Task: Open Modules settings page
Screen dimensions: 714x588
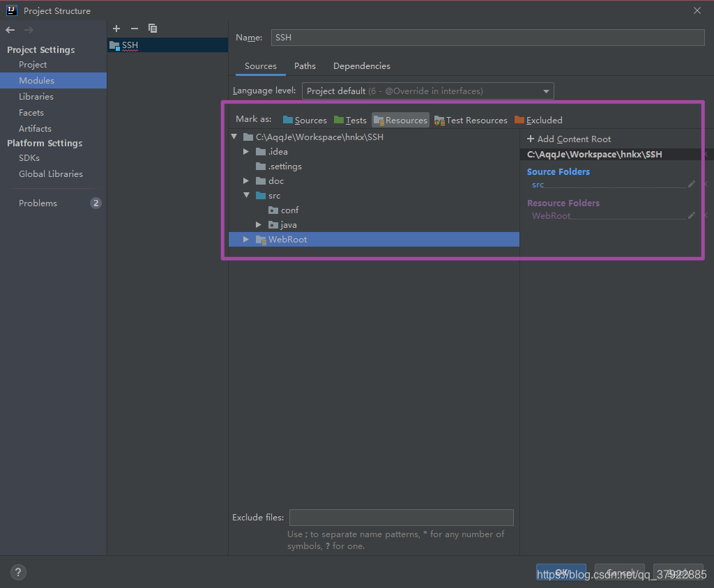Action: pyautogui.click(x=36, y=81)
